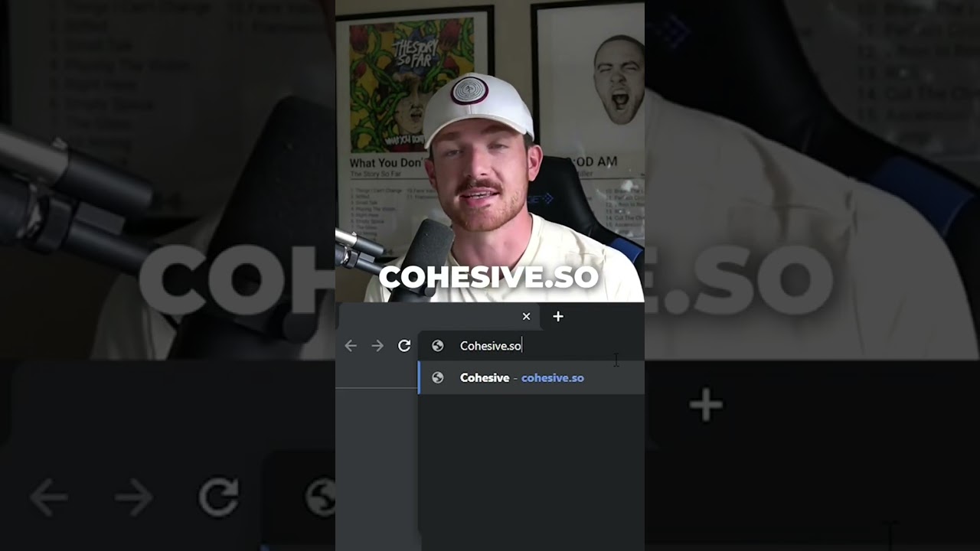Open a new tab with plus icon
The height and width of the screenshot is (551, 980).
click(x=558, y=316)
